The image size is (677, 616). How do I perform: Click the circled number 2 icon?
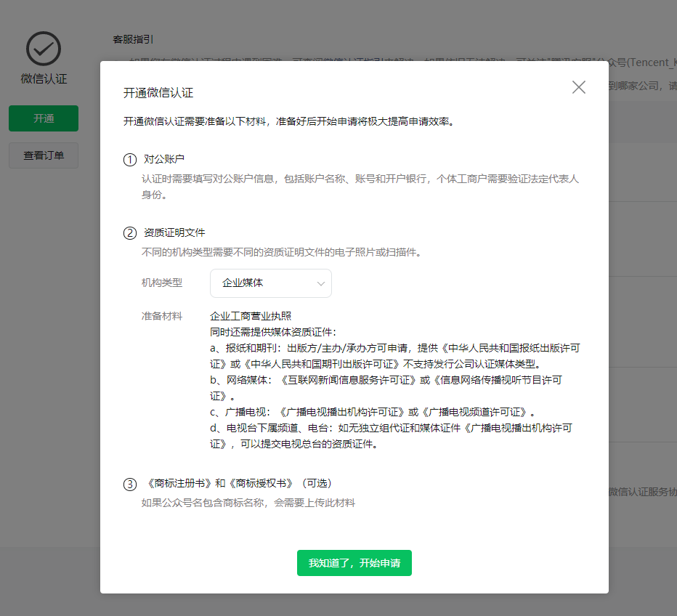pyautogui.click(x=130, y=233)
